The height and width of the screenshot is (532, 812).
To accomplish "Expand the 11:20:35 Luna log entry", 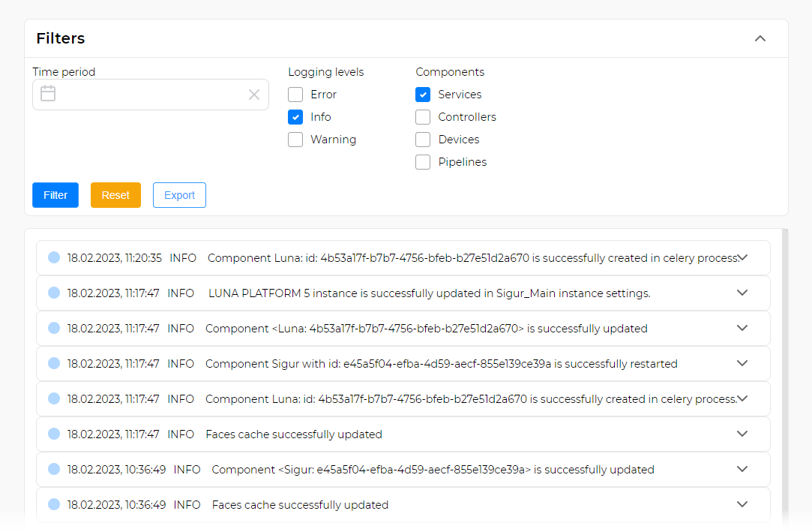I will coord(742,257).
